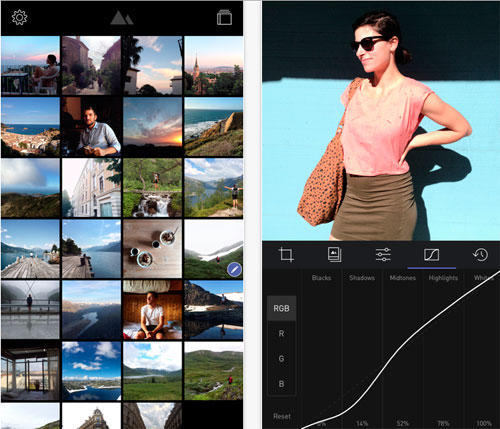Select the RGB channel
The height and width of the screenshot is (429, 500).
[281, 308]
